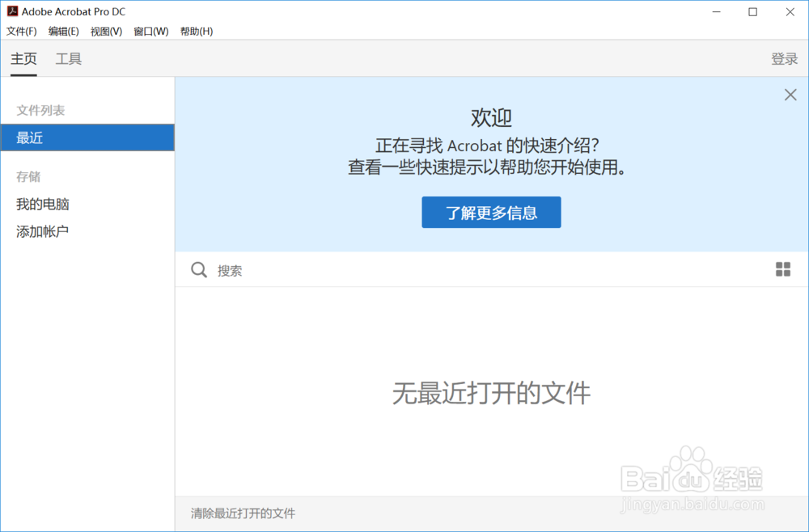Maximize the Acrobat window

[752, 12]
